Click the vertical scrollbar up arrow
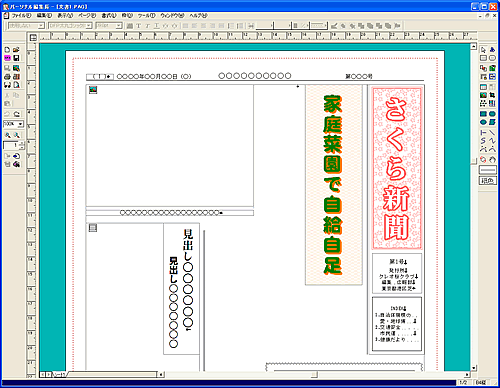The width and height of the screenshot is (500, 388). 474,47
